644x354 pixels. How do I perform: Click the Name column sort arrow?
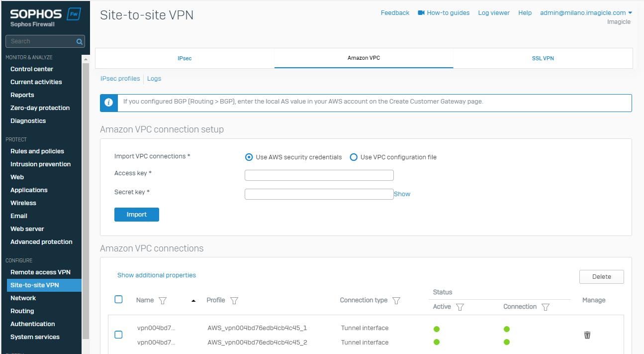193,301
